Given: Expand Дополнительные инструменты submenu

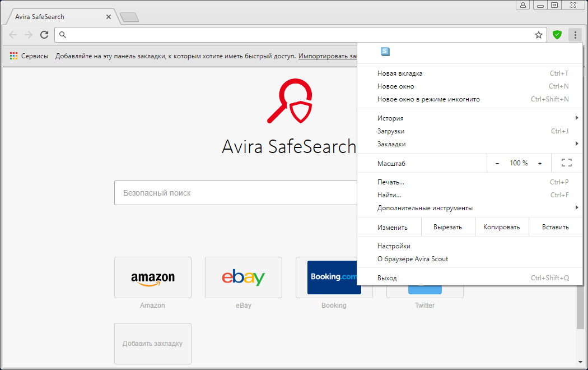Looking at the screenshot, I should 470,208.
